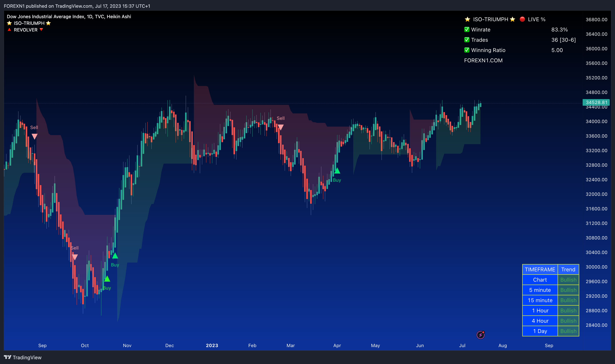Click the 36800.00 price axis label

click(x=596, y=19)
